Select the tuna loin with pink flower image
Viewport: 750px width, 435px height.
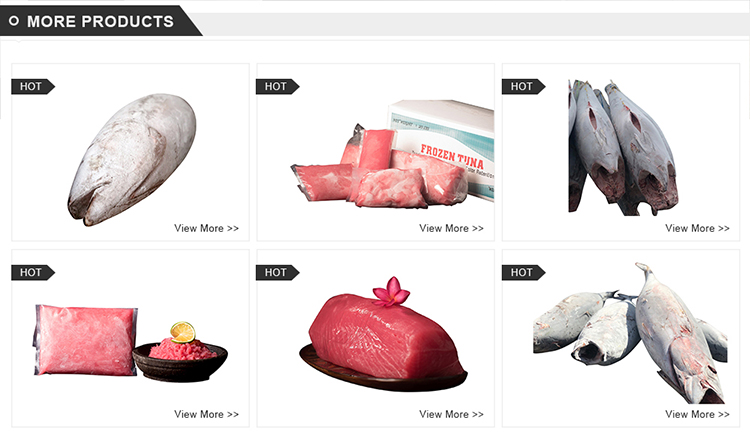pyautogui.click(x=383, y=334)
